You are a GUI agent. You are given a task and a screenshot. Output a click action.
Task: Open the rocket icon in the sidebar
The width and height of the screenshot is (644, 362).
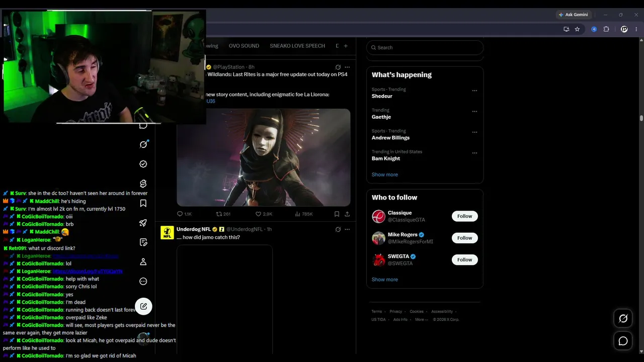[x=143, y=223]
